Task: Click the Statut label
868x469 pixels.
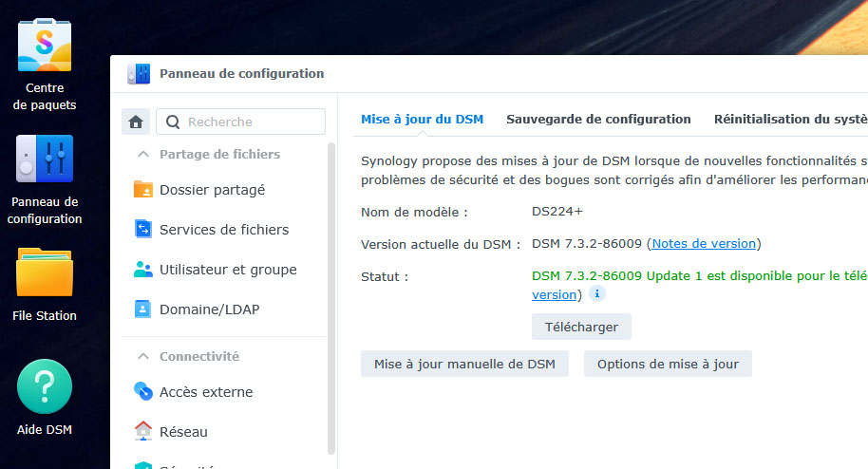Action: tap(385, 276)
